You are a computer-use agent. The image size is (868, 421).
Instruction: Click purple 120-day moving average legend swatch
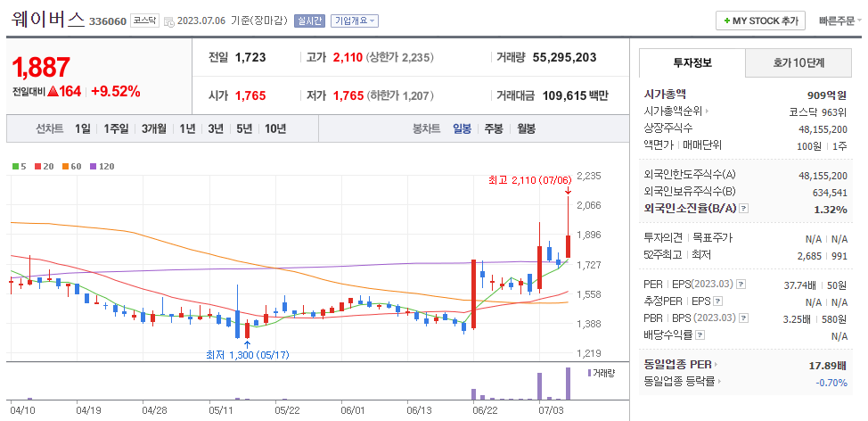click(93, 166)
